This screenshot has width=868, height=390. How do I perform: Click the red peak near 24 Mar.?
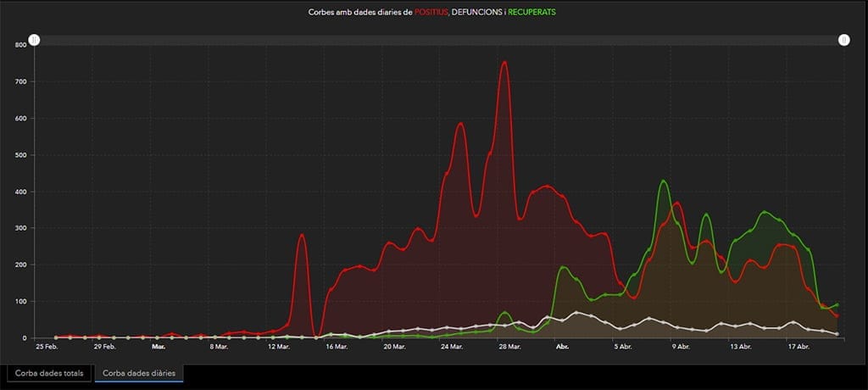[461, 124]
